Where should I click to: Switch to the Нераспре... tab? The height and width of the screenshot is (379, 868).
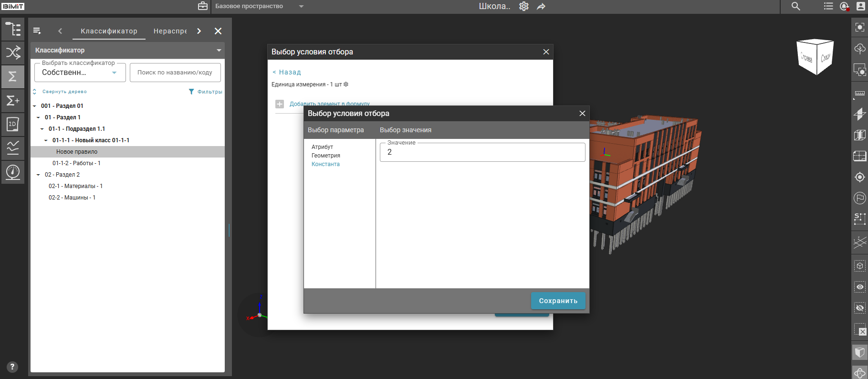(170, 31)
